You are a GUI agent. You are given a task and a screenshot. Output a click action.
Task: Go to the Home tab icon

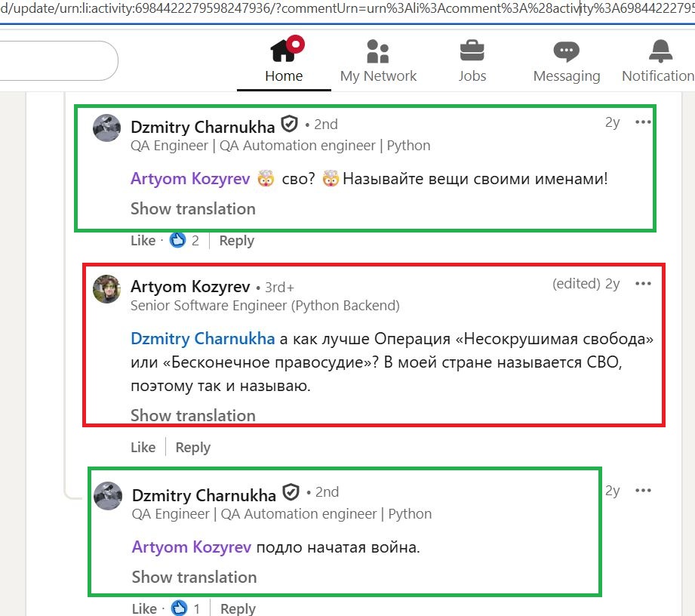click(284, 51)
